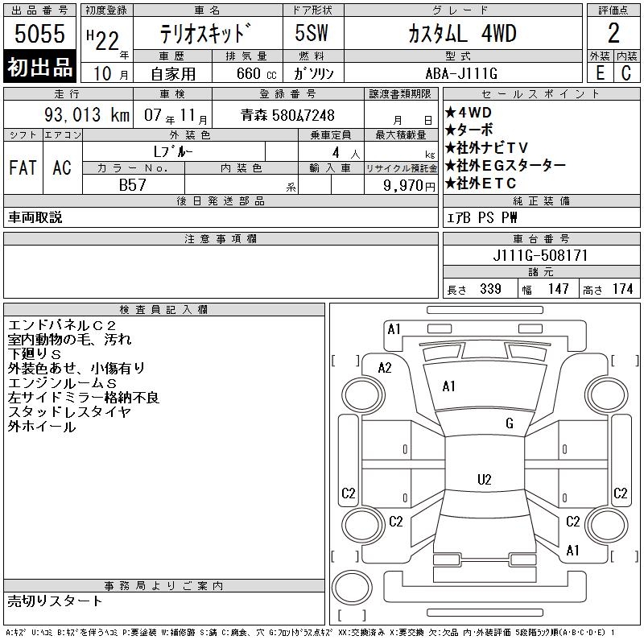The width and height of the screenshot is (644, 644).
Task: Click the height value 174
Action: click(622, 289)
